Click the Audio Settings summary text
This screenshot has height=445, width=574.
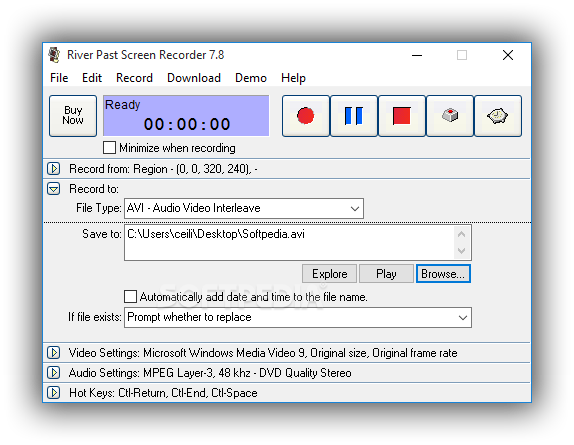click(210, 373)
